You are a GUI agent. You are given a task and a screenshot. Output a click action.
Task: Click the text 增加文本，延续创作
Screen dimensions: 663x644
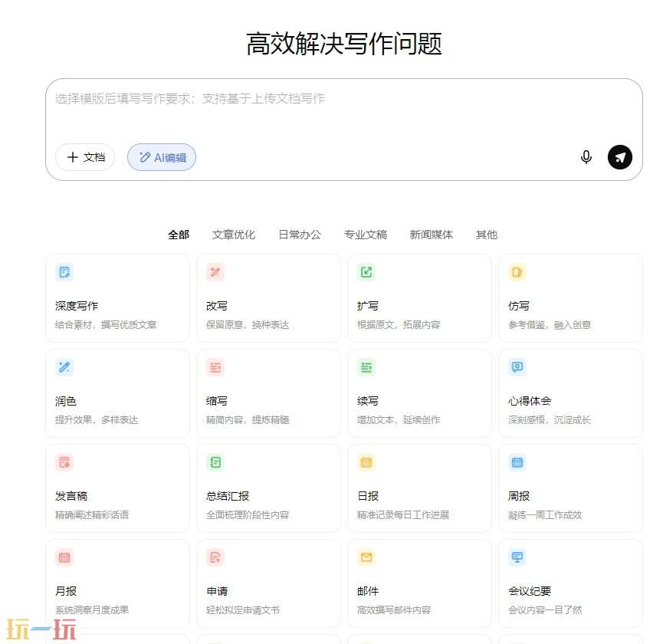pyautogui.click(x=399, y=420)
